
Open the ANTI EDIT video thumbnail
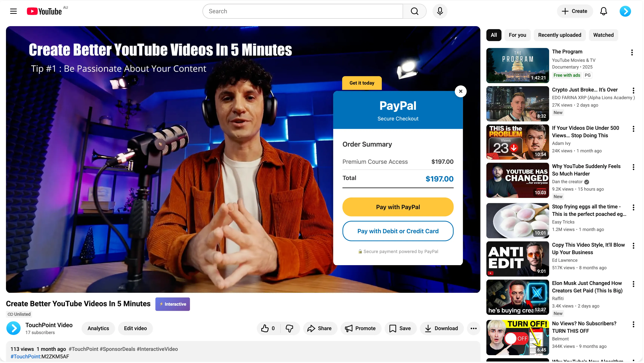coord(517,259)
